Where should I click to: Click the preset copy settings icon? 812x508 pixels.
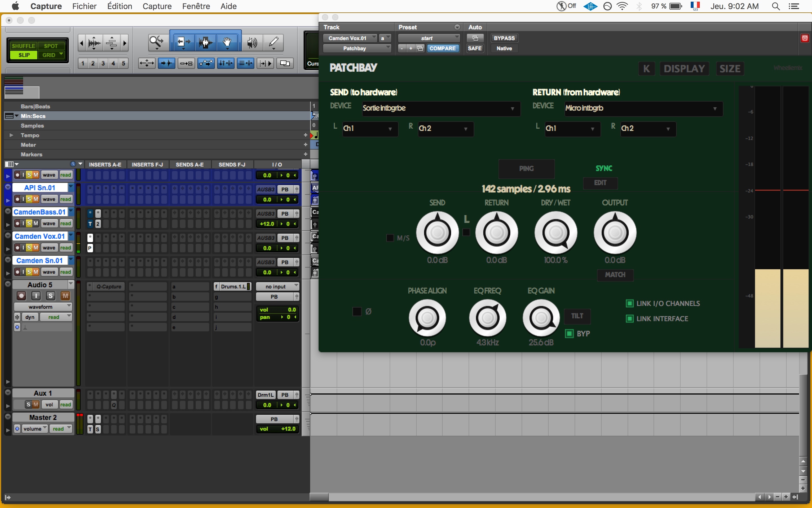click(x=420, y=48)
